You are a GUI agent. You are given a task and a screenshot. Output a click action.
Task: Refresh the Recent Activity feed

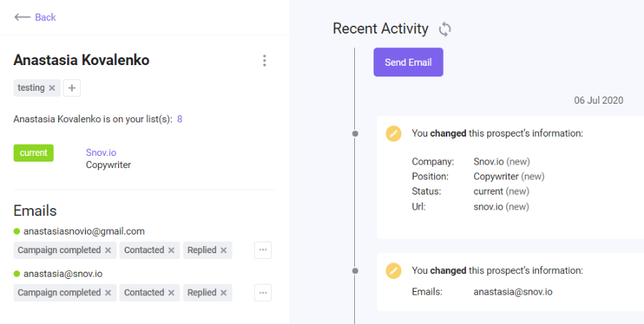point(445,29)
